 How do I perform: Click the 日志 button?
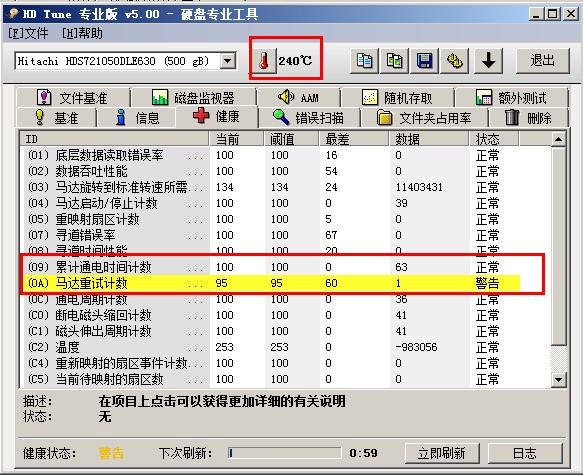coord(525,453)
